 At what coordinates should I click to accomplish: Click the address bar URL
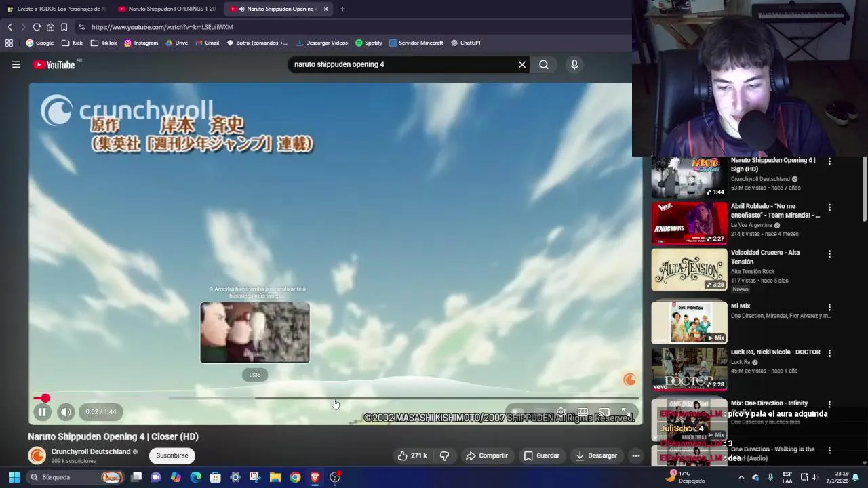(162, 27)
